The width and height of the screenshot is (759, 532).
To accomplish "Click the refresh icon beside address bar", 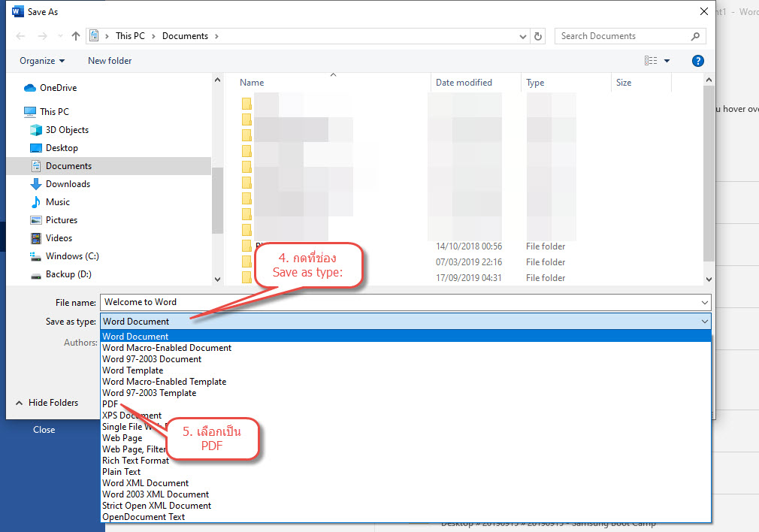I will (538, 36).
